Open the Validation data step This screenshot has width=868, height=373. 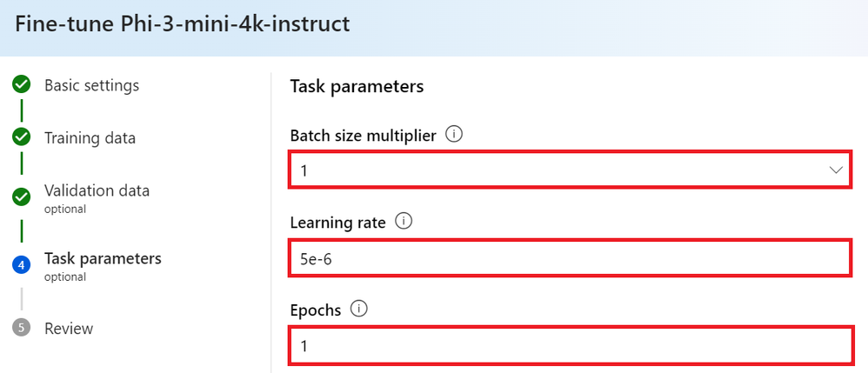point(97,190)
